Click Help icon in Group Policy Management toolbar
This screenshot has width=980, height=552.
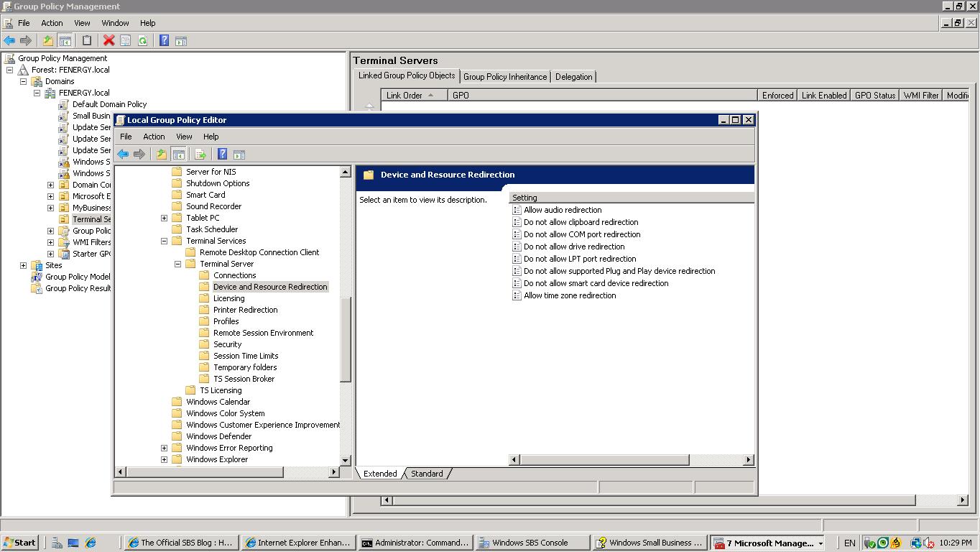[164, 41]
